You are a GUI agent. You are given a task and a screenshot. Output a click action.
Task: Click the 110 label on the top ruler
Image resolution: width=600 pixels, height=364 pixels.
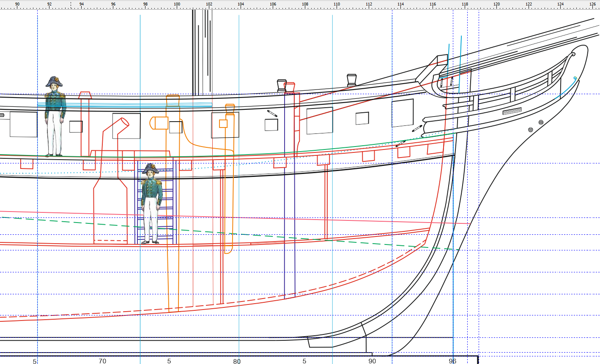tap(337, 4)
